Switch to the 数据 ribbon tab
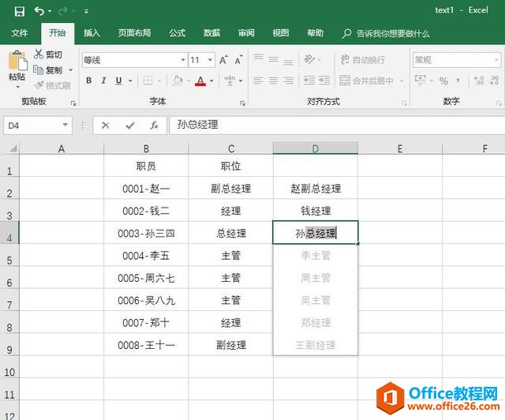Screen dimensions: 505x420 tap(211, 33)
